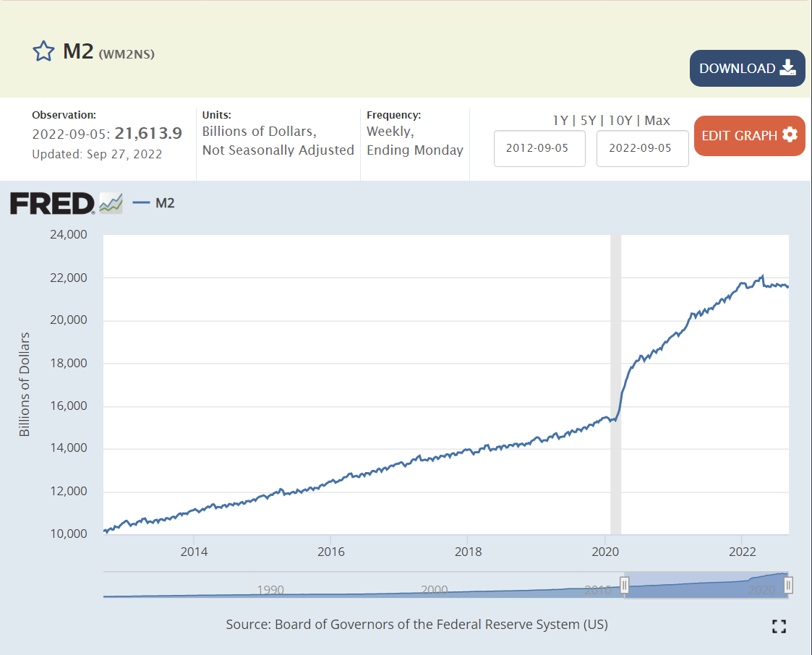
Task: Click the download arrow icon
Action: (787, 68)
